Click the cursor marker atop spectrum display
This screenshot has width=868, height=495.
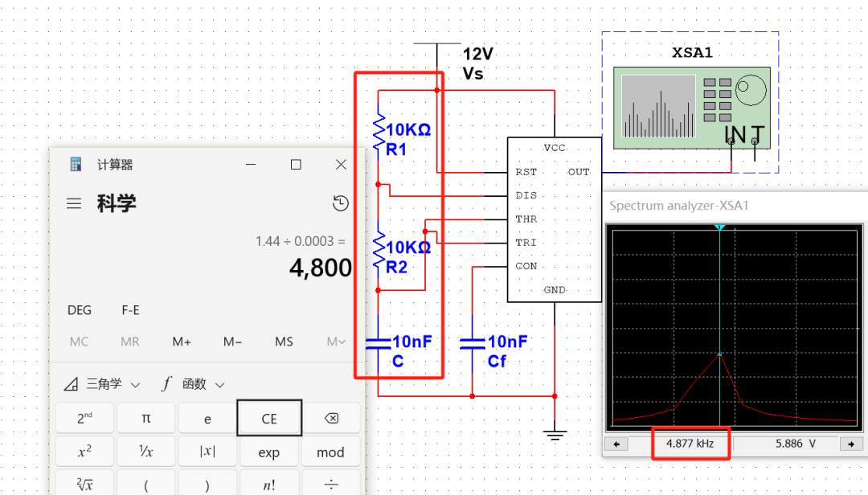[719, 228]
